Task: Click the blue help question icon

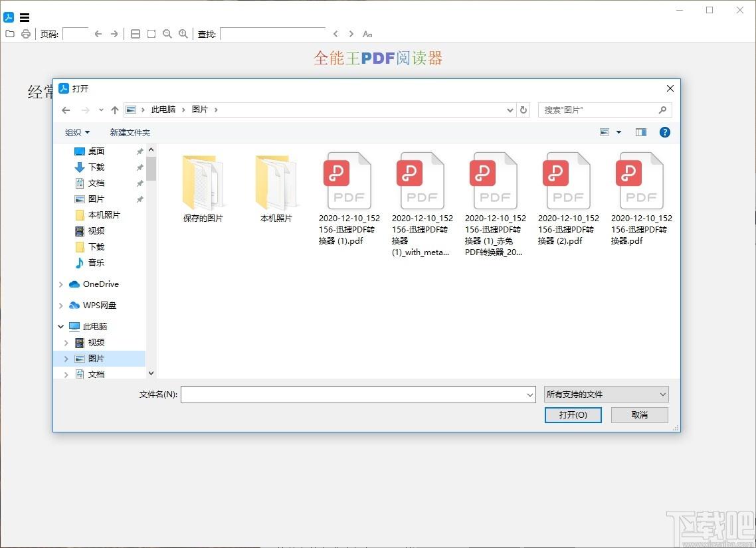Action: coord(664,132)
